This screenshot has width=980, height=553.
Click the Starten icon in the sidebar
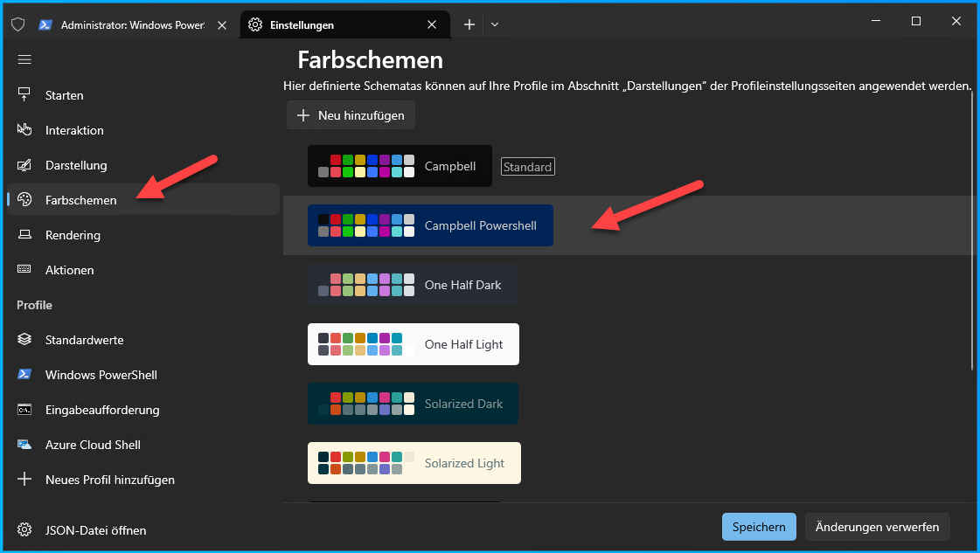[x=24, y=94]
